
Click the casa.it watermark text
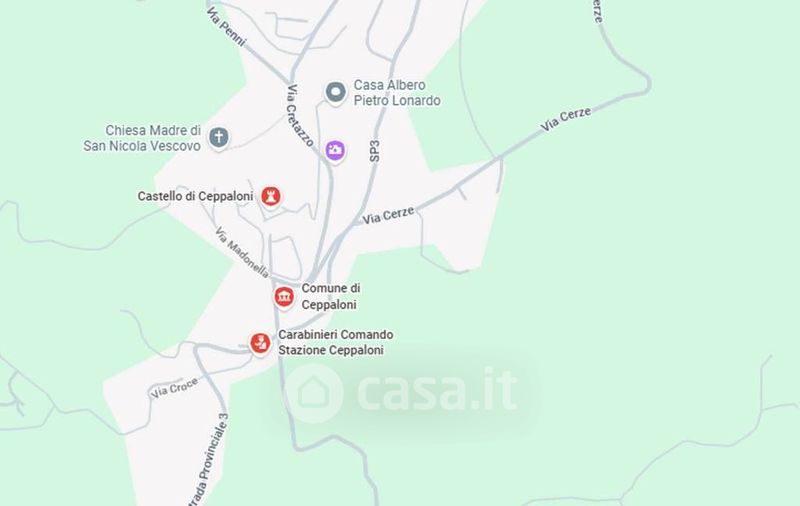click(437, 391)
